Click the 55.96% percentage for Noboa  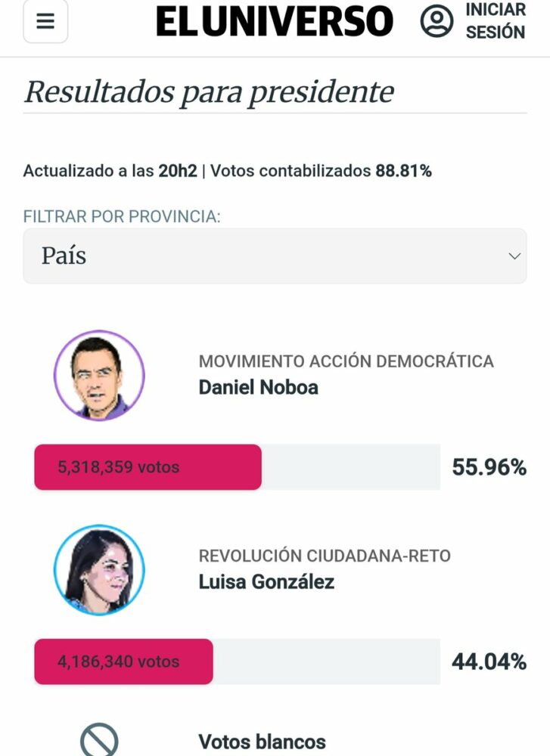click(489, 468)
